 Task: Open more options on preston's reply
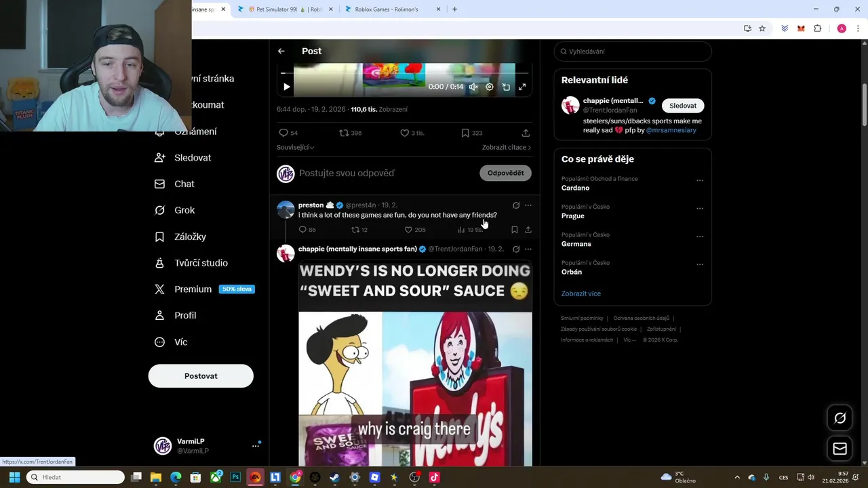click(528, 205)
